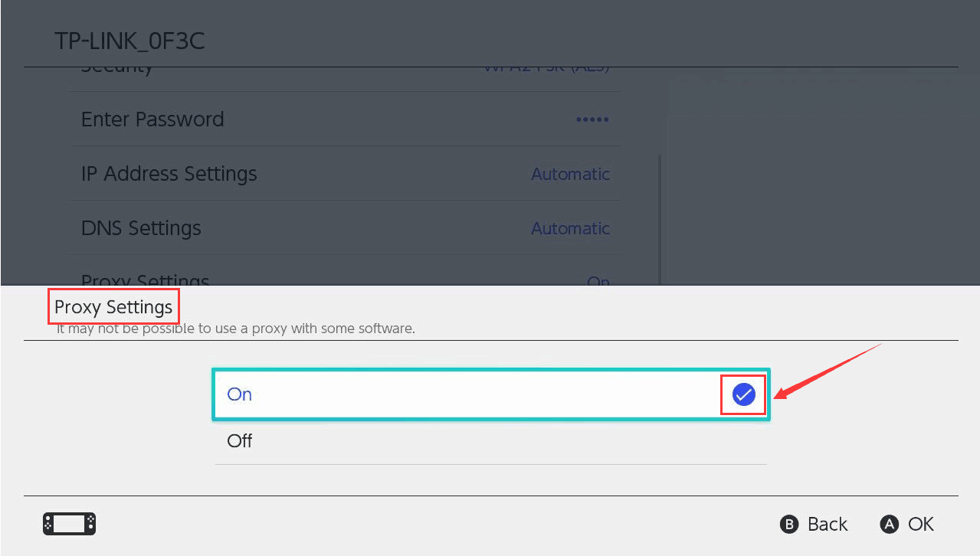Select the partially hidden Security row
This screenshot has height=556, width=980.
tap(345, 74)
